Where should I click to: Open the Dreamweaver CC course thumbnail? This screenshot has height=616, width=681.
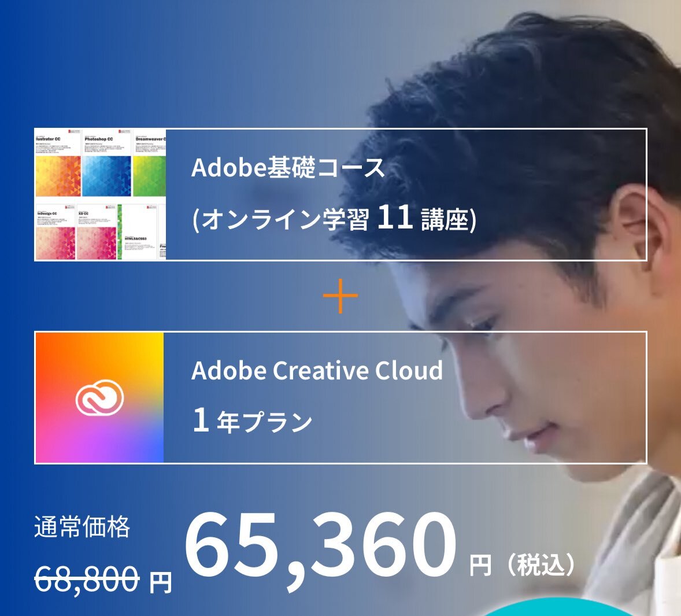[149, 163]
